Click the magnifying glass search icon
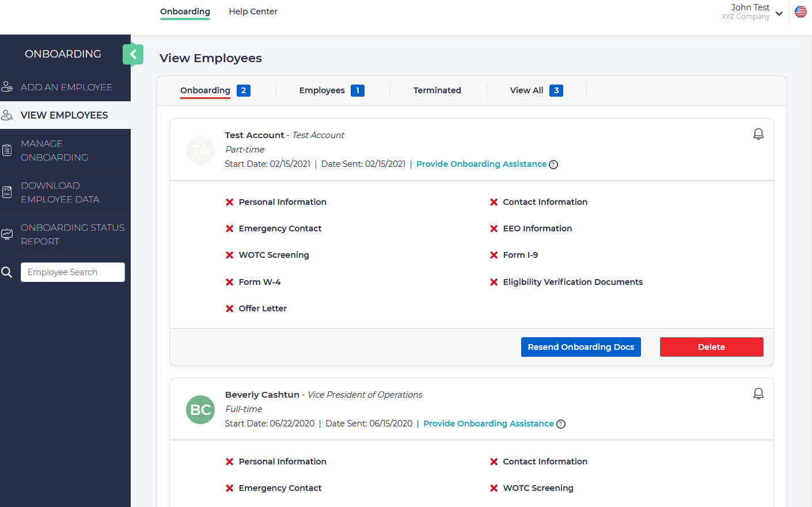The height and width of the screenshot is (507, 812). pyautogui.click(x=7, y=272)
